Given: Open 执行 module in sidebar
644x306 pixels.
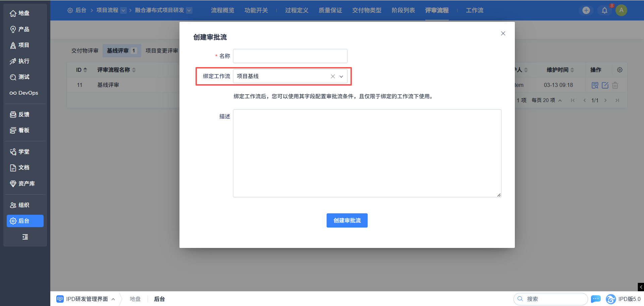Looking at the screenshot, I should (x=25, y=61).
